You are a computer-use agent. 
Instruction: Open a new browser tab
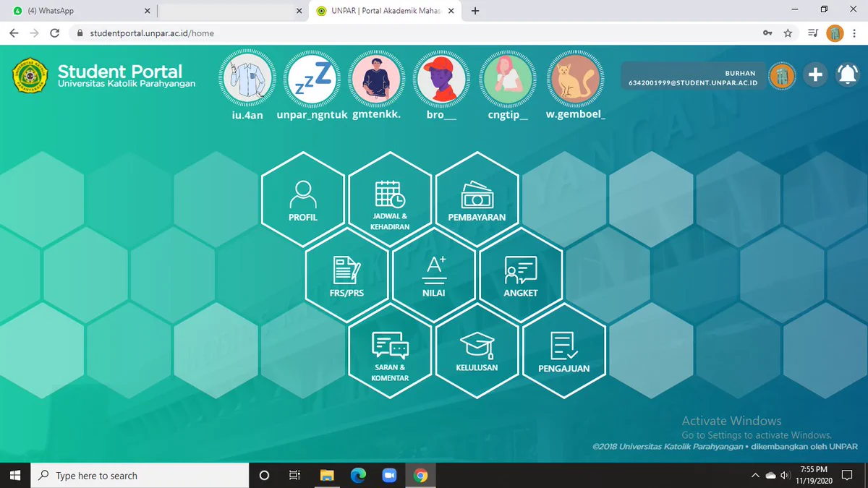pyautogui.click(x=475, y=11)
